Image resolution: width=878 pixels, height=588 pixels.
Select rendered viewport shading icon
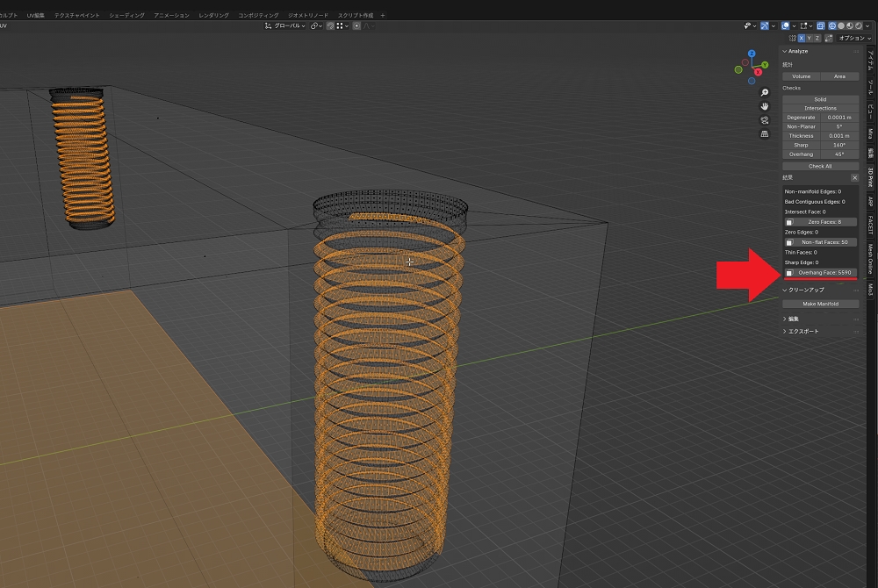coord(858,26)
